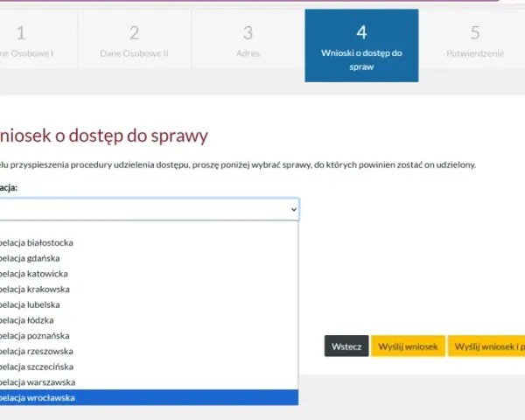Switch to step 3 Adres
525x420 pixels.
coord(248,39)
